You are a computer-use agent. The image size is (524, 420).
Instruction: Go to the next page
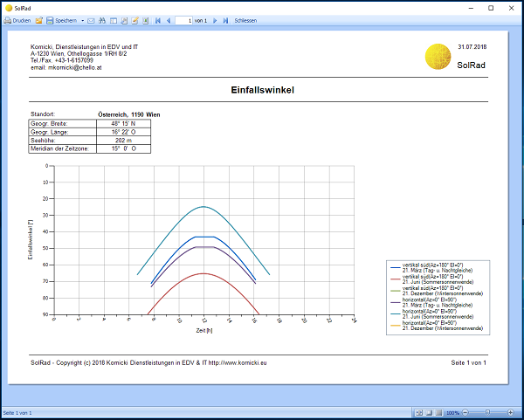[x=216, y=20]
